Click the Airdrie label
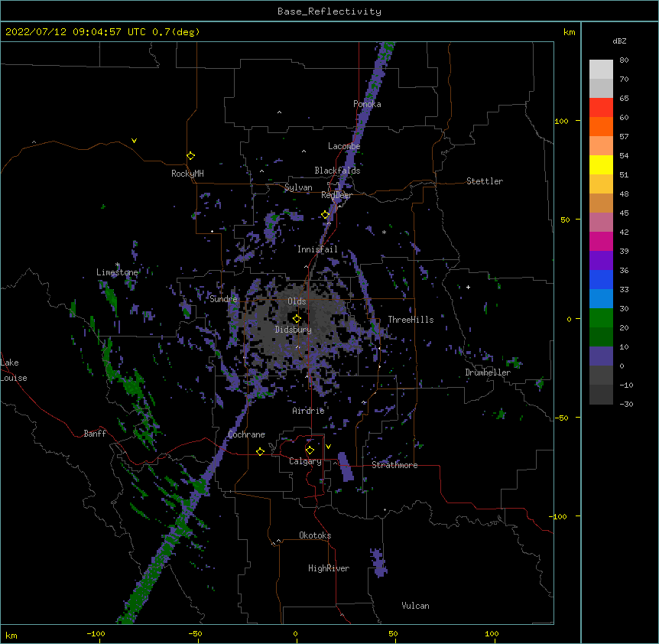The height and width of the screenshot is (644, 659). tap(308, 411)
